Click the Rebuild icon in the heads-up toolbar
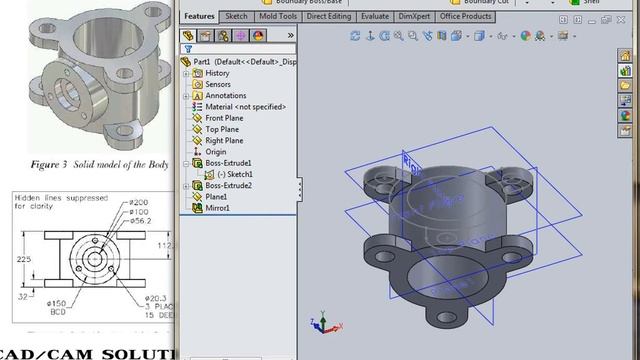The height and width of the screenshot is (360, 640). point(355,36)
